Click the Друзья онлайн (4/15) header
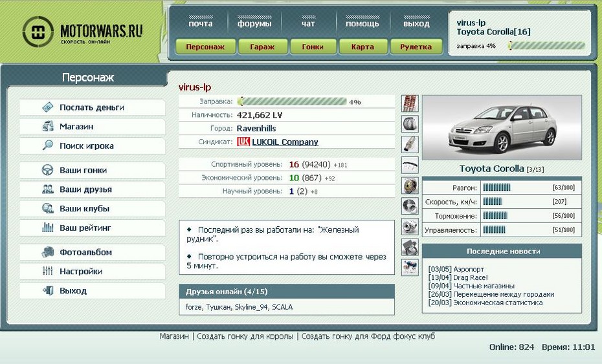This screenshot has height=364, width=602. (287, 292)
